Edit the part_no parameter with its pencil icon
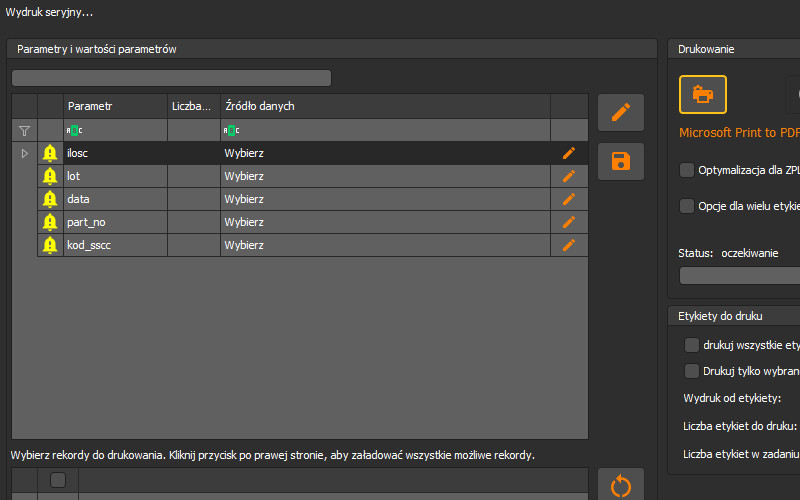The height and width of the screenshot is (500, 800). coord(569,222)
